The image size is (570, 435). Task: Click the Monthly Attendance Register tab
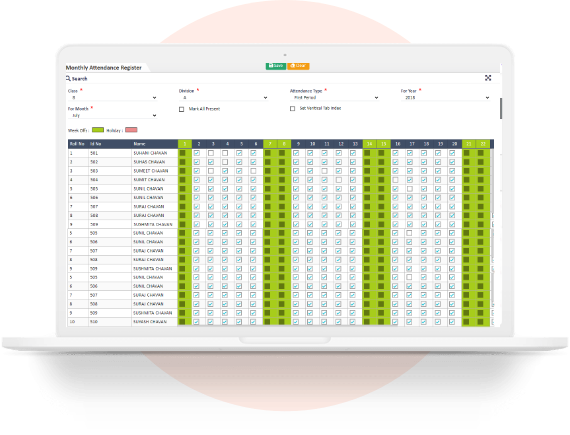click(x=104, y=68)
